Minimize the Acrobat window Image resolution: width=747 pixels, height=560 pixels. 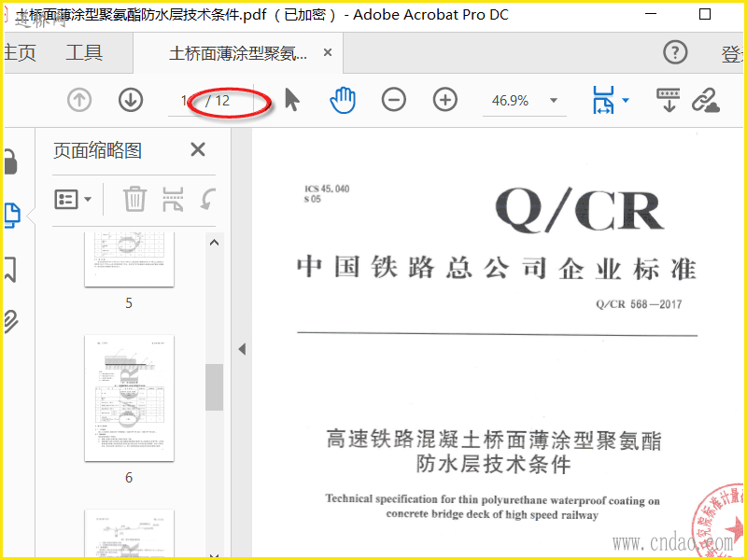tap(651, 14)
